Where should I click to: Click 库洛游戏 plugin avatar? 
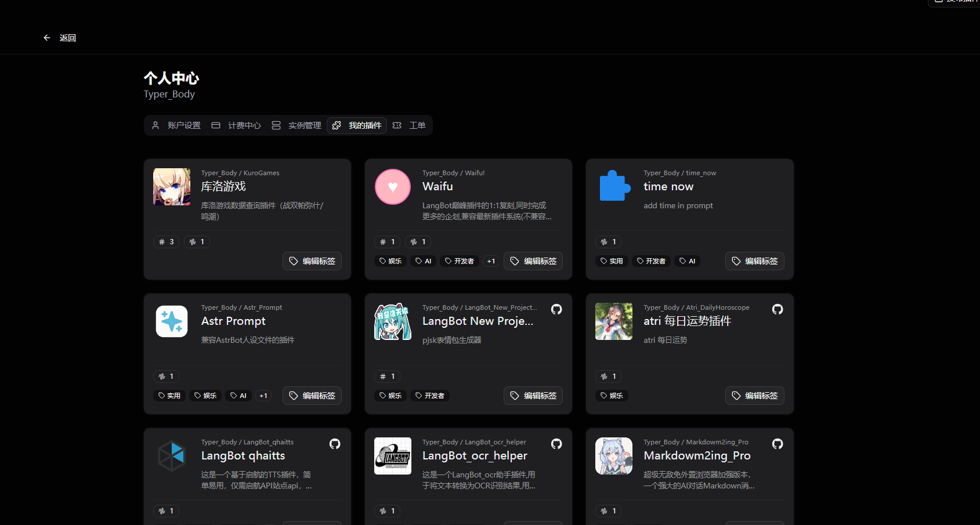click(x=172, y=187)
